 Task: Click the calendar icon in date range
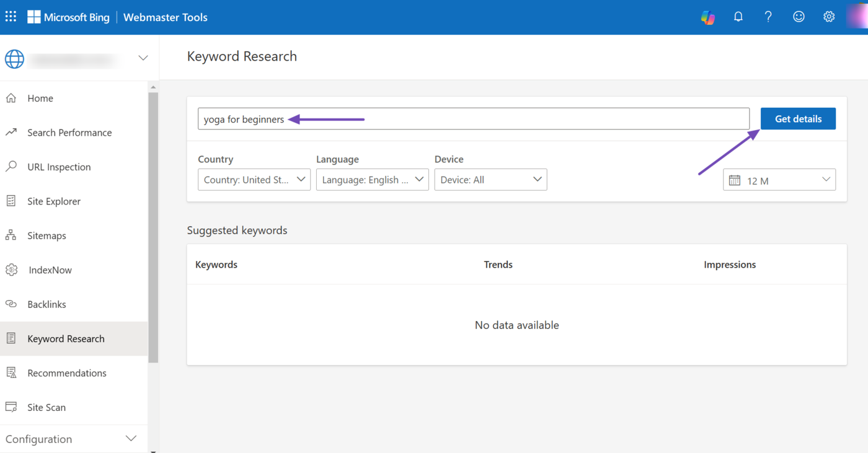click(735, 180)
